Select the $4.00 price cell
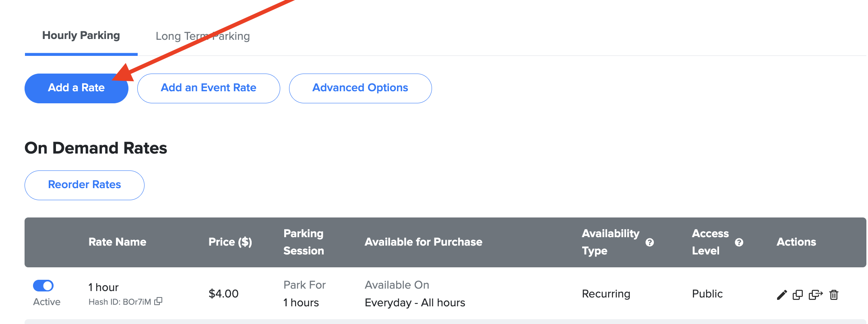 tap(223, 294)
